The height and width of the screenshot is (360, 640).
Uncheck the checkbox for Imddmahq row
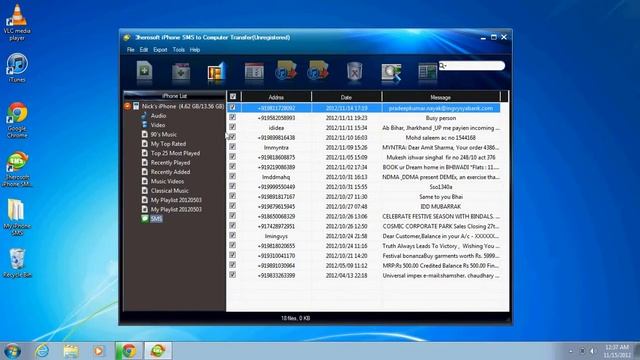[232, 176]
